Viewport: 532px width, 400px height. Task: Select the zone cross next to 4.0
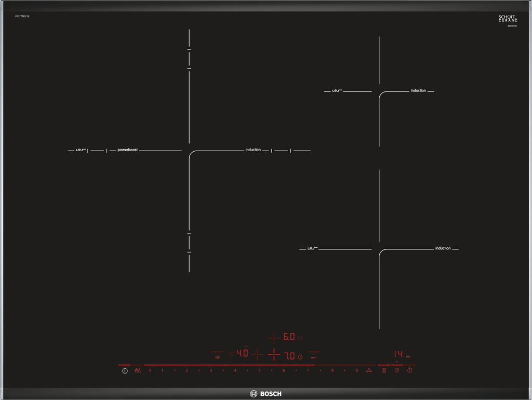click(258, 354)
